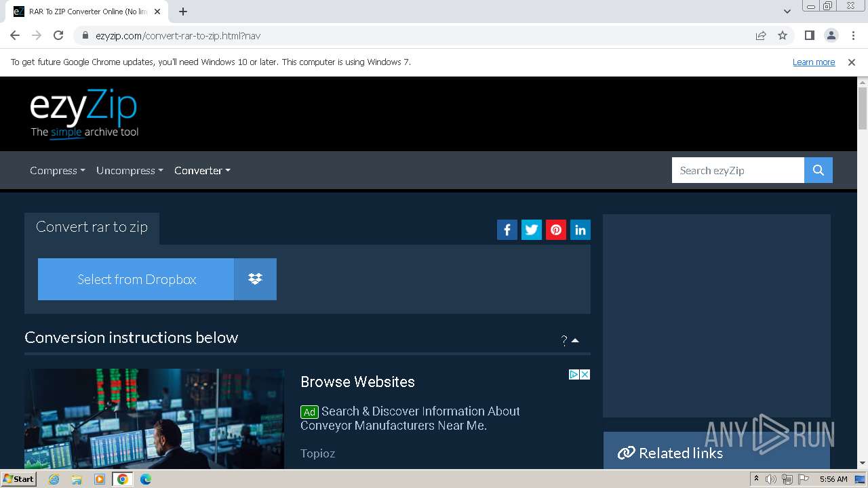Expand the Uncompress menu
Screen dimensions: 868x488
(x=130, y=170)
